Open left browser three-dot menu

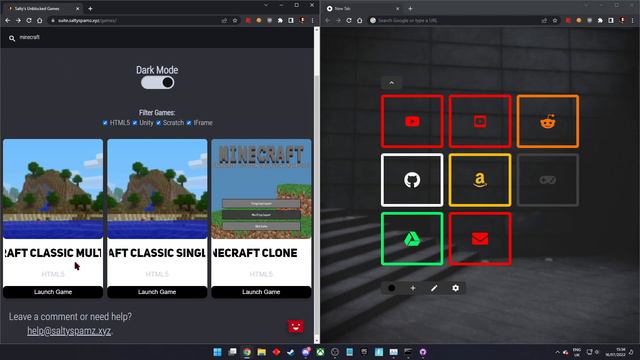coord(313,20)
